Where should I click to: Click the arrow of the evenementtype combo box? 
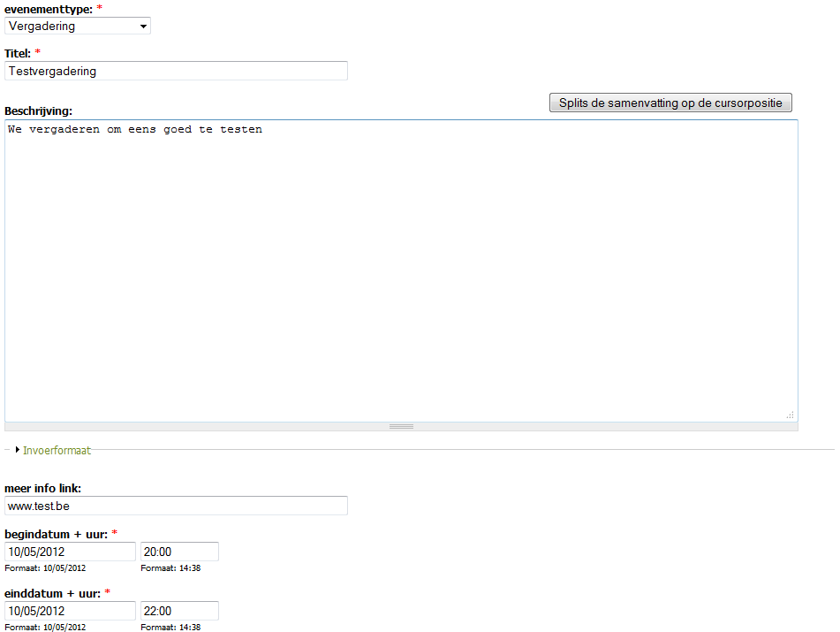point(143,27)
